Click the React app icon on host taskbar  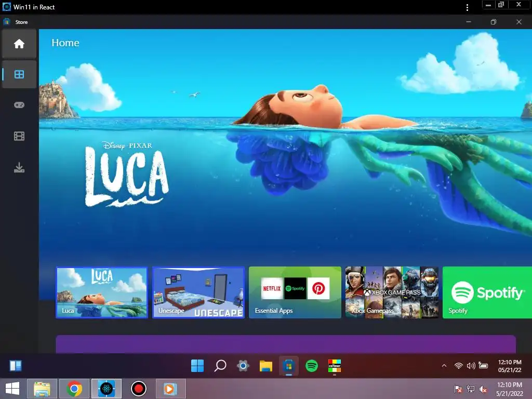coord(107,389)
